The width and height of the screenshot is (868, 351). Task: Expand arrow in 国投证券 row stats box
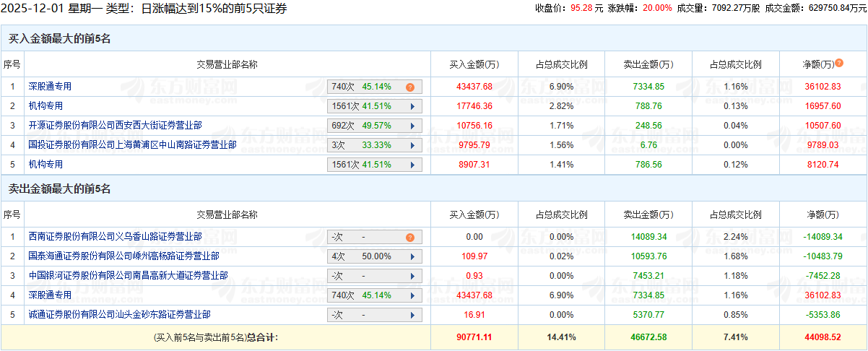tap(412, 145)
